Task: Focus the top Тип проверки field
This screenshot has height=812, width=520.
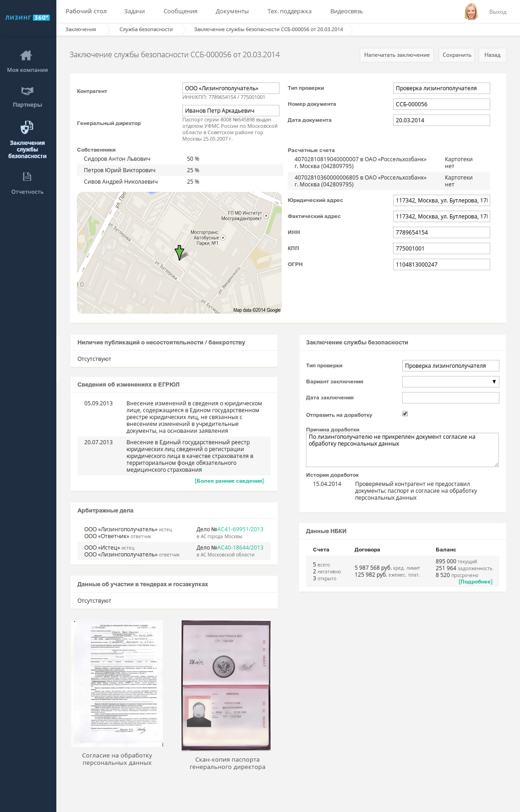Action: tap(442, 88)
